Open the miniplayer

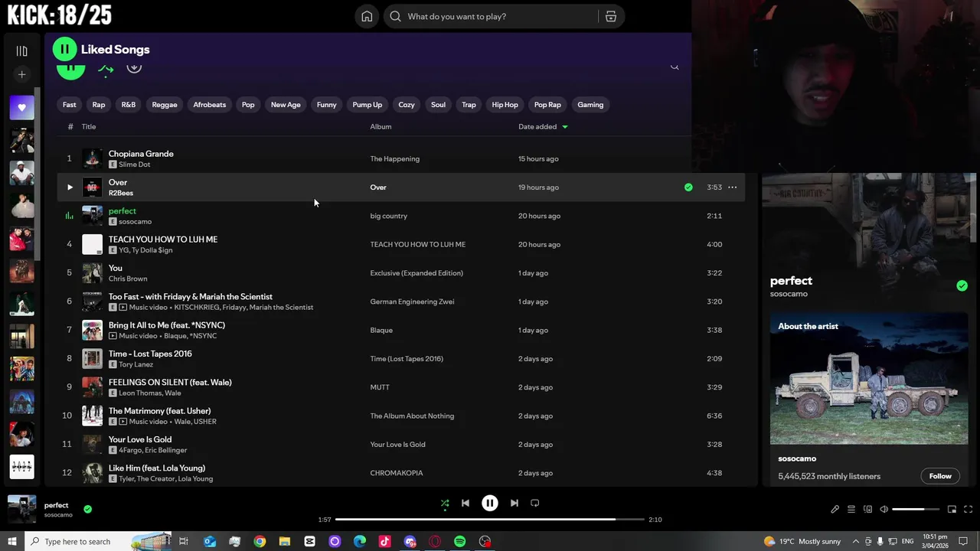pyautogui.click(x=952, y=510)
